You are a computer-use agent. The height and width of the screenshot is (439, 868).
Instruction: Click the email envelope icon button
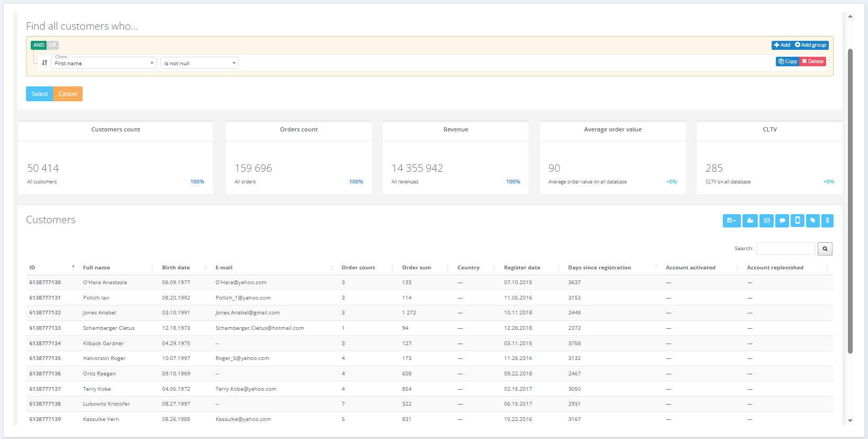click(x=766, y=221)
